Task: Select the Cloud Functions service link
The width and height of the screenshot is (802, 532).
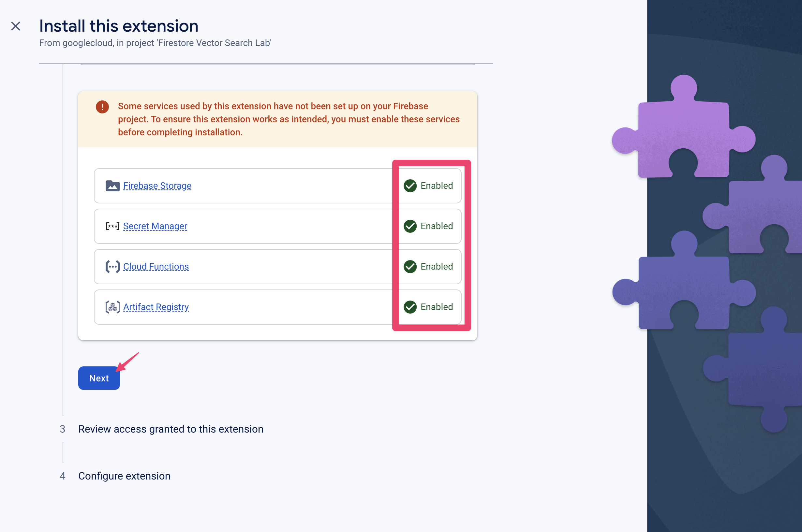Action: tap(156, 267)
